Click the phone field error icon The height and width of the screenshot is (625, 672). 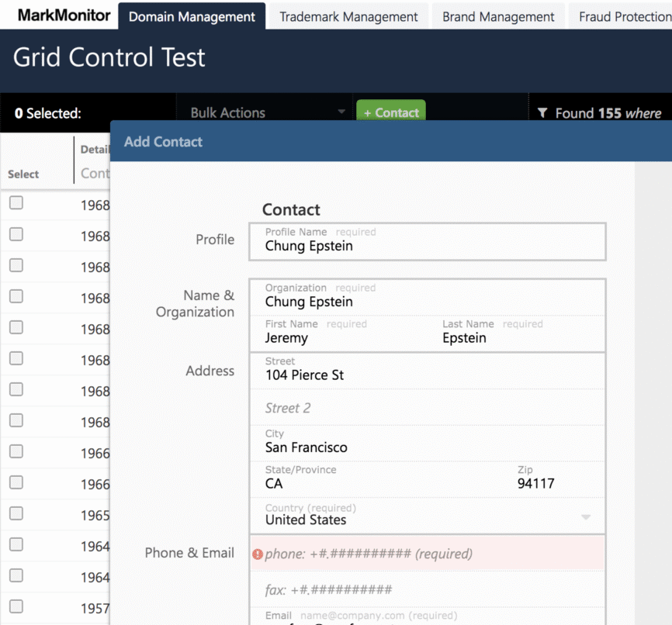click(x=258, y=554)
